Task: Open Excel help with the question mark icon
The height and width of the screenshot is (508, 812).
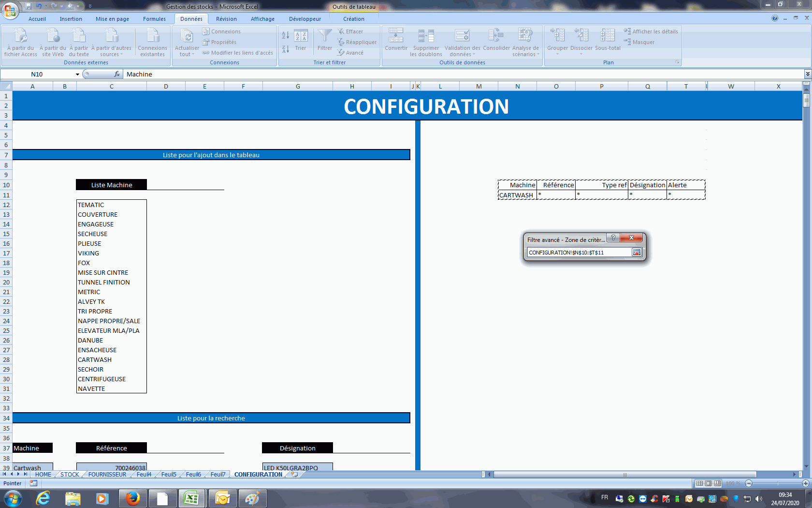Action: [x=775, y=18]
